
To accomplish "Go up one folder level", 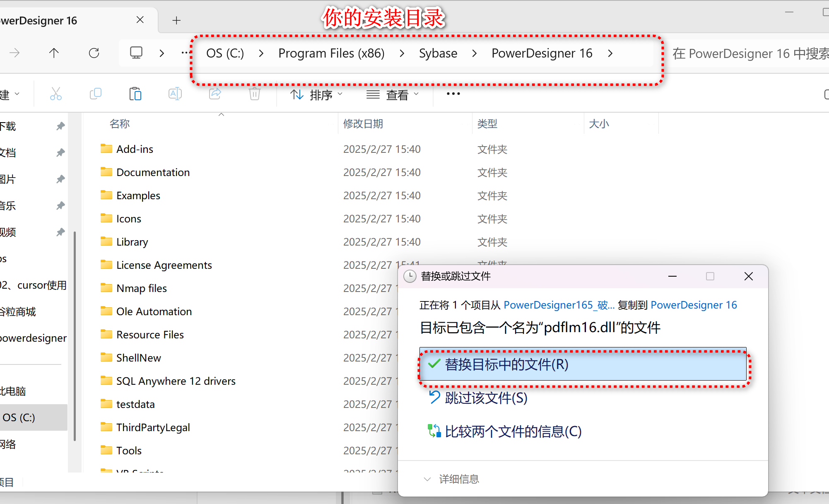I will [x=54, y=53].
